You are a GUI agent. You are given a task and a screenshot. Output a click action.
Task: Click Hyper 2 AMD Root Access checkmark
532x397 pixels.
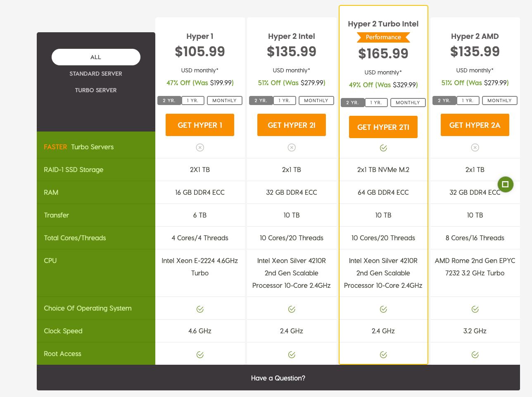coord(475,354)
